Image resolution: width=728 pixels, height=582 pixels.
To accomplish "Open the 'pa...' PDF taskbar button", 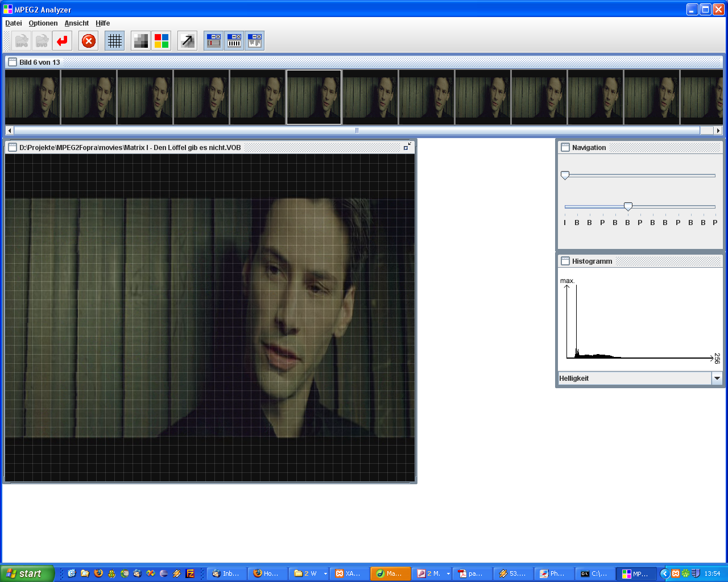I will coord(473,573).
